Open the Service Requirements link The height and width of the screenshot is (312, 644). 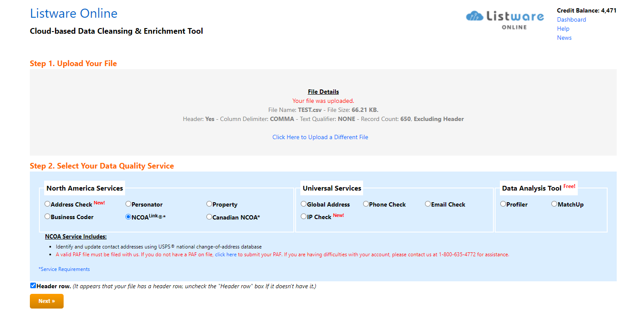64,269
